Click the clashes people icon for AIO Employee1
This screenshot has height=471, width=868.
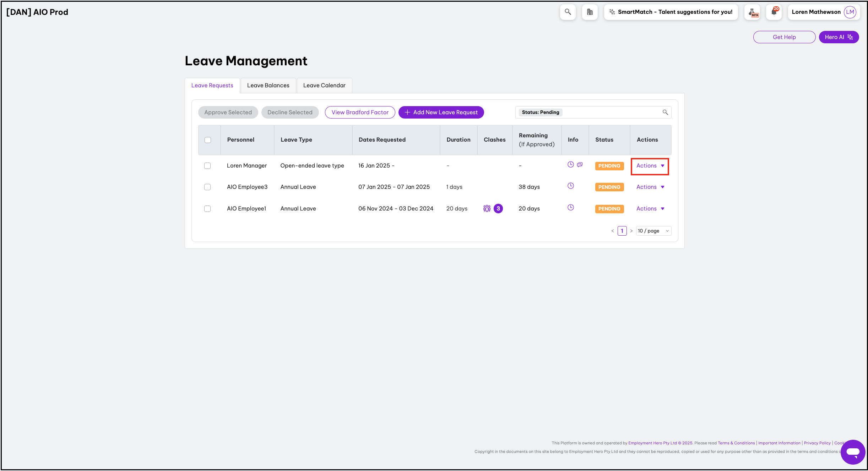click(487, 209)
